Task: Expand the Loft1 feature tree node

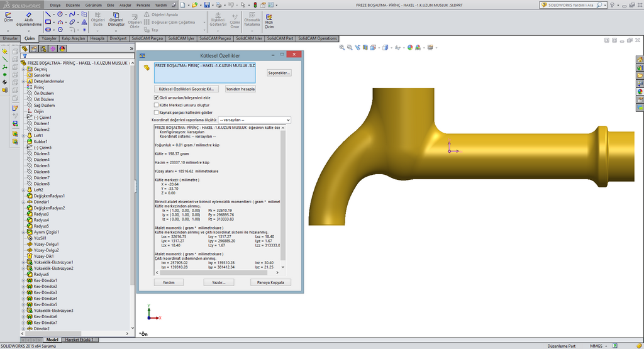Action: (x=23, y=135)
